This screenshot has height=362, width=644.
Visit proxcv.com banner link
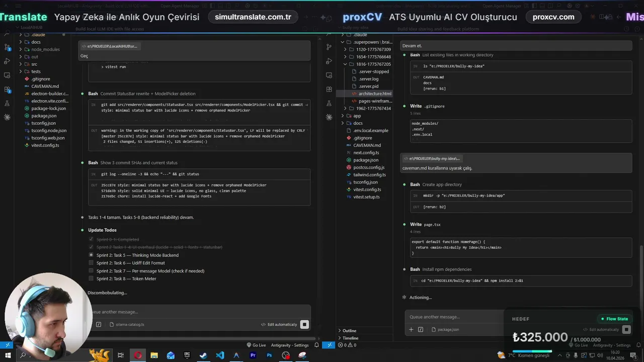(553, 17)
